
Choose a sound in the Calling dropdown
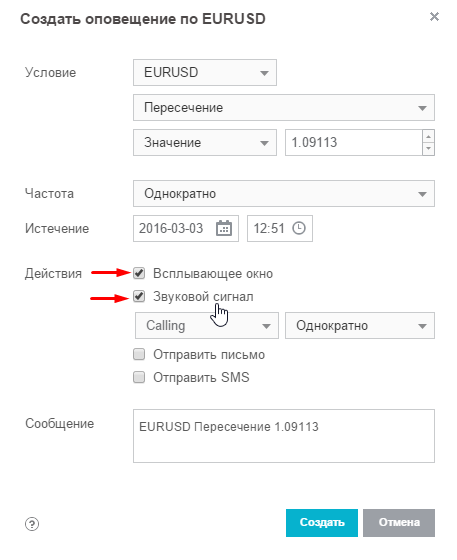click(207, 325)
